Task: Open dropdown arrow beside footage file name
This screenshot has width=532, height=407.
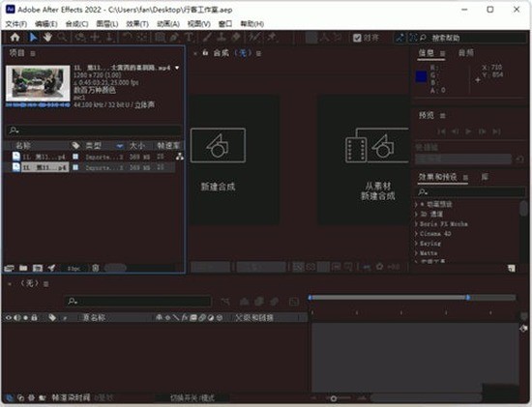Action: point(177,68)
